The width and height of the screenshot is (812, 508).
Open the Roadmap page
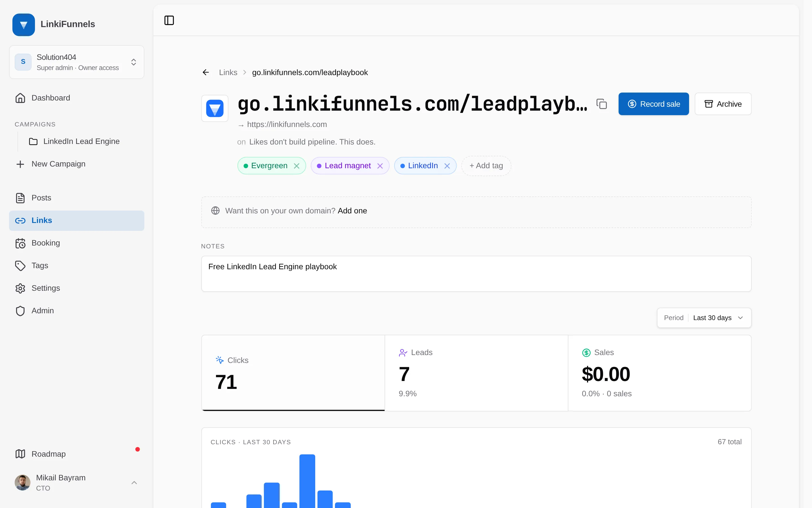click(x=77, y=454)
